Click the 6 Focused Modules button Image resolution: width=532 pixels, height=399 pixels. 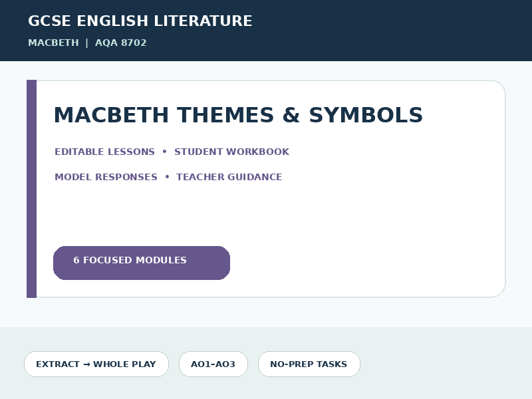(x=142, y=263)
